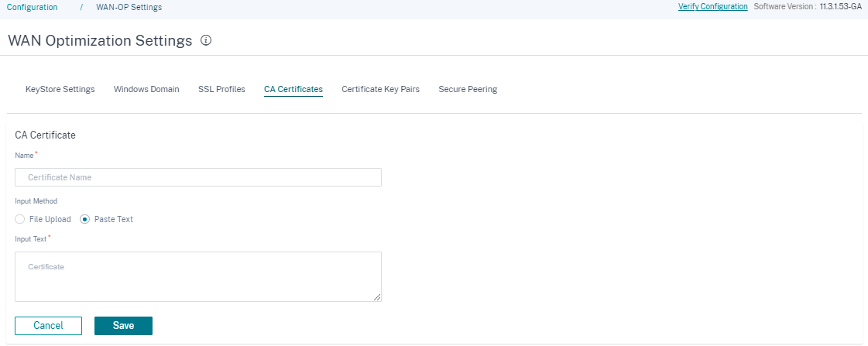Click into the Certificate text area
The height and width of the screenshot is (346, 868).
198,277
